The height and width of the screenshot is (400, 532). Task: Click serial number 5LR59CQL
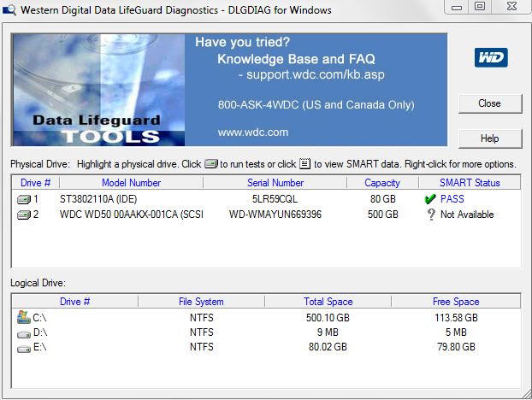pyautogui.click(x=275, y=199)
